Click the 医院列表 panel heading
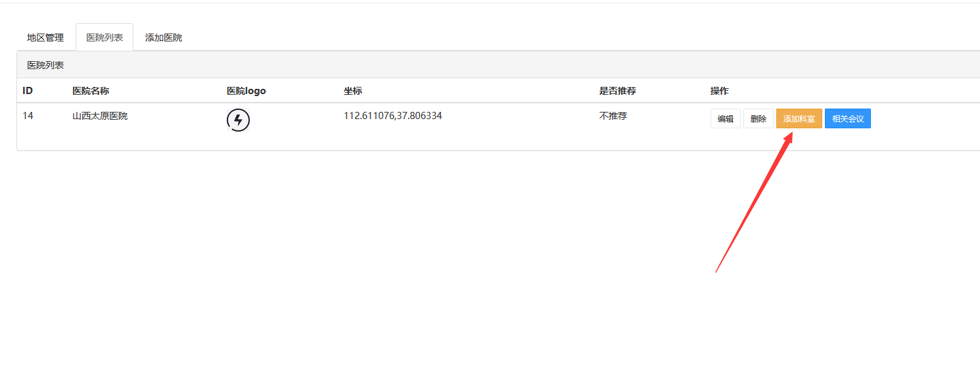 [45, 65]
